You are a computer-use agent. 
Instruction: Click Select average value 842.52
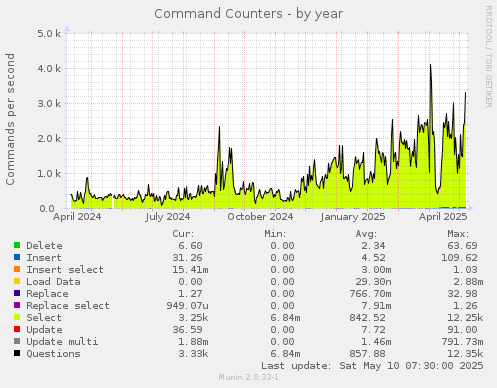tap(367, 318)
